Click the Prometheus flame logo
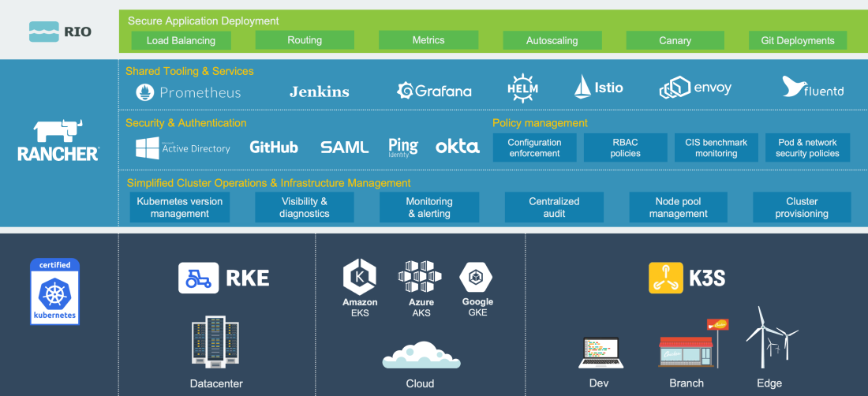 tap(144, 92)
